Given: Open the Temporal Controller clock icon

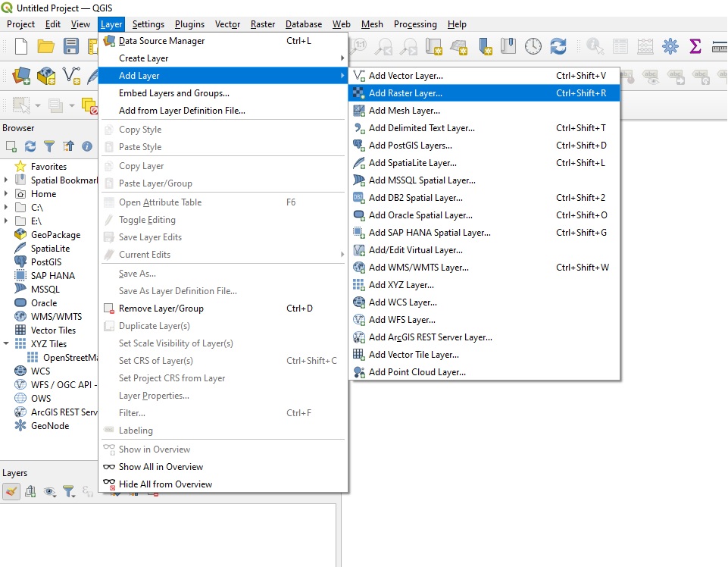Looking at the screenshot, I should click(x=533, y=47).
